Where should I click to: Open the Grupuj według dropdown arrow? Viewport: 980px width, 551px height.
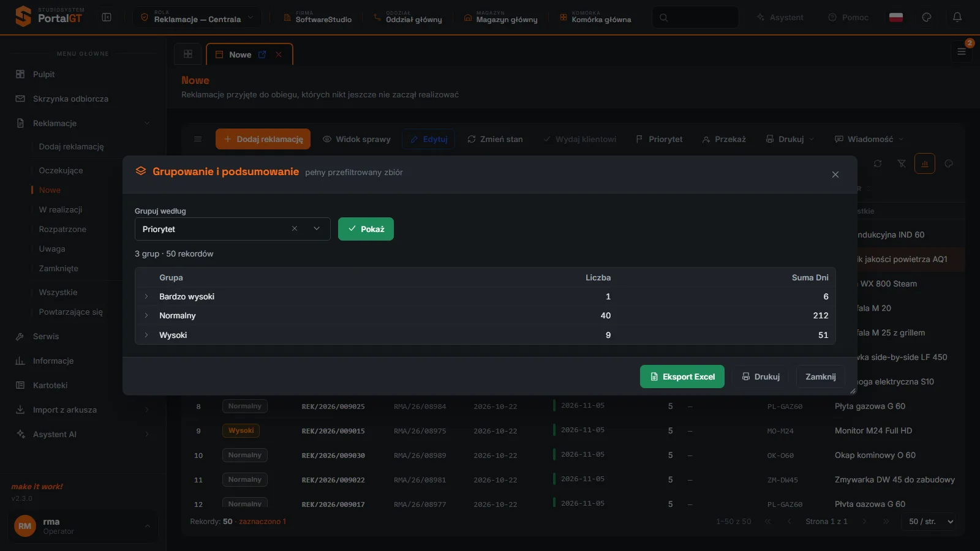[x=317, y=228]
